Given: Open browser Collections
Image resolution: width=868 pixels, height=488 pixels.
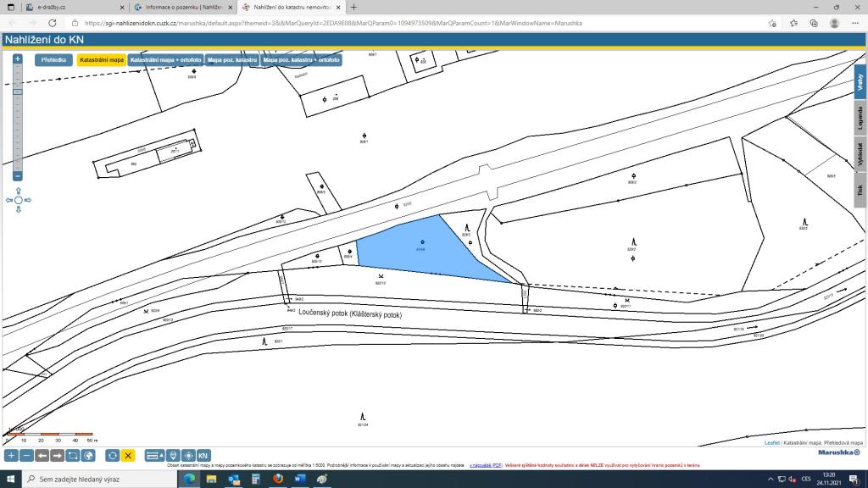Looking at the screenshot, I should click(814, 23).
